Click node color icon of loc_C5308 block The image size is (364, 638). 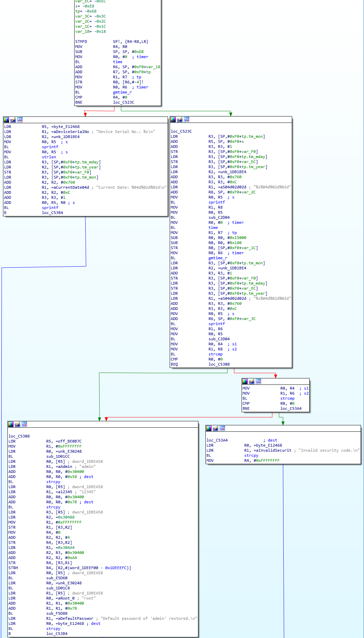pyautogui.click(x=11, y=424)
